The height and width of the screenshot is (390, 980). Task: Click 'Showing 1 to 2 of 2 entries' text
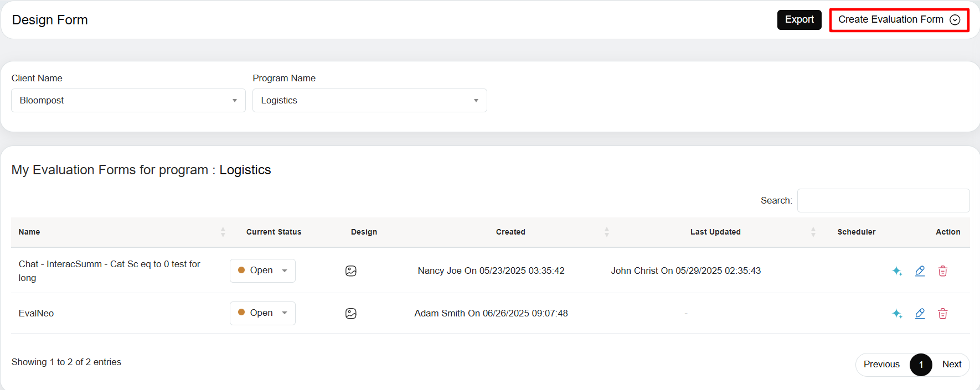click(x=66, y=362)
